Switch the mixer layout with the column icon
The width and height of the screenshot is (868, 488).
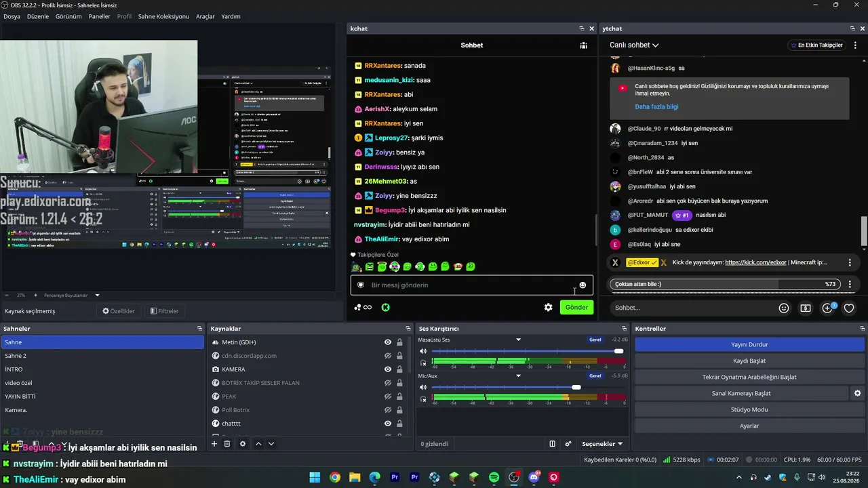coord(552,444)
